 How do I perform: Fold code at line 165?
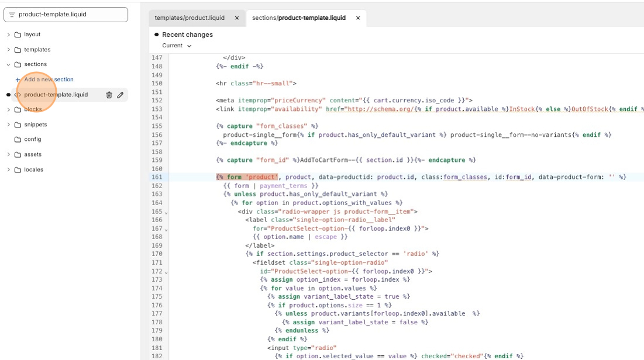[166, 212]
